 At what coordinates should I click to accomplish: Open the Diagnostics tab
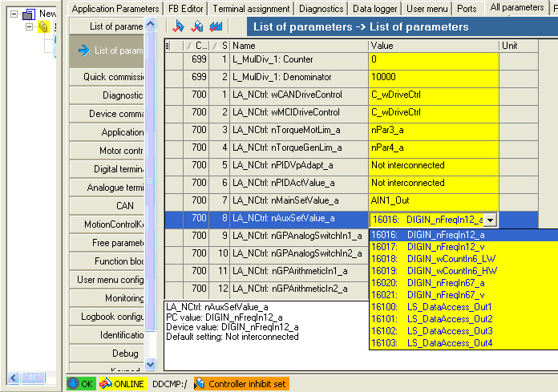click(322, 8)
